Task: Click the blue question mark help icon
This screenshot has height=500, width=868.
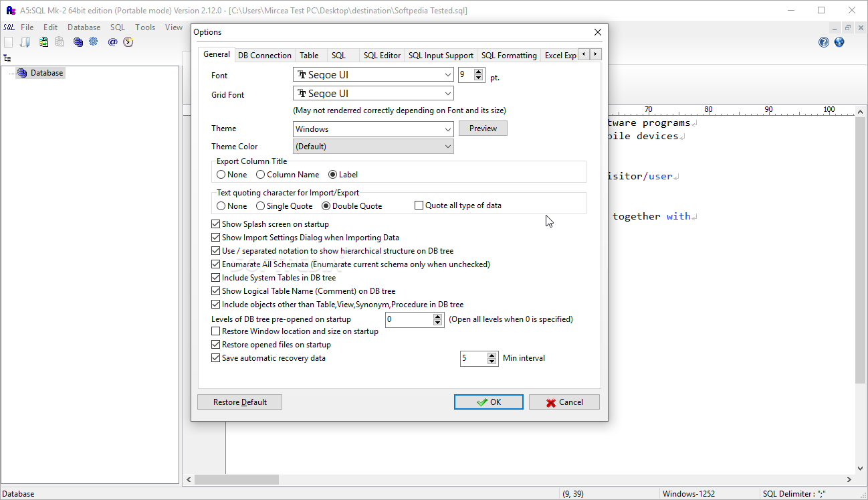Action: pos(824,42)
